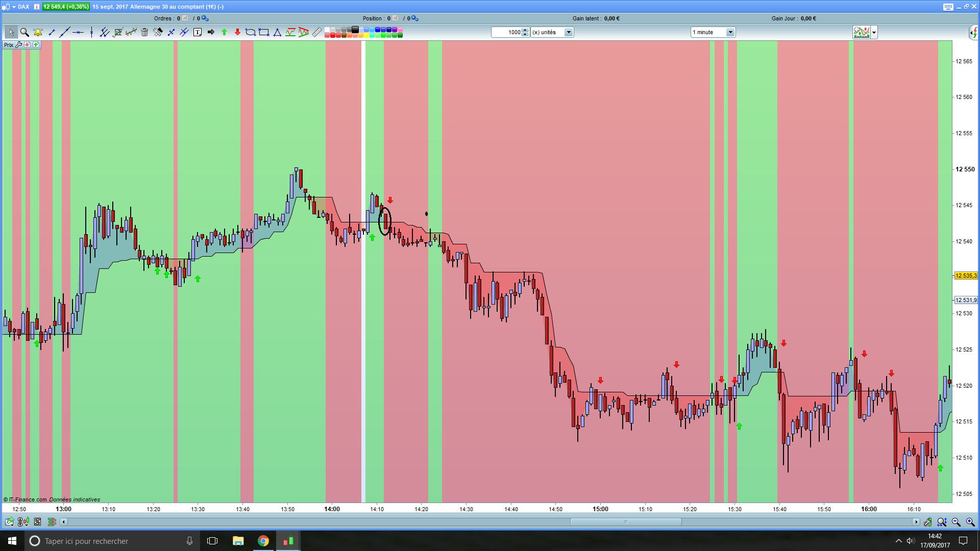Toggle the Prix panel green arrow button
Viewport: 980px width, 551px height.
36,45
